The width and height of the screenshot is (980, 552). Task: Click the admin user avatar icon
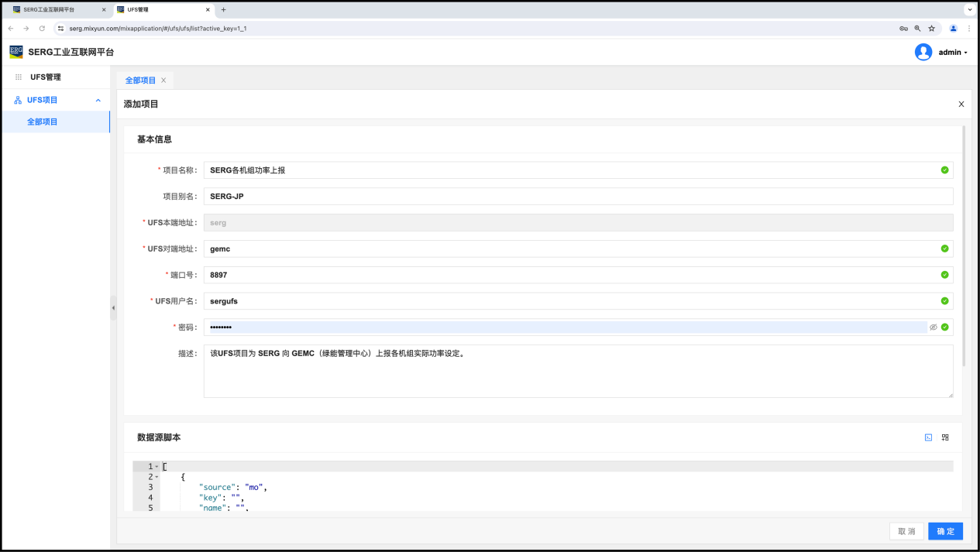(923, 52)
